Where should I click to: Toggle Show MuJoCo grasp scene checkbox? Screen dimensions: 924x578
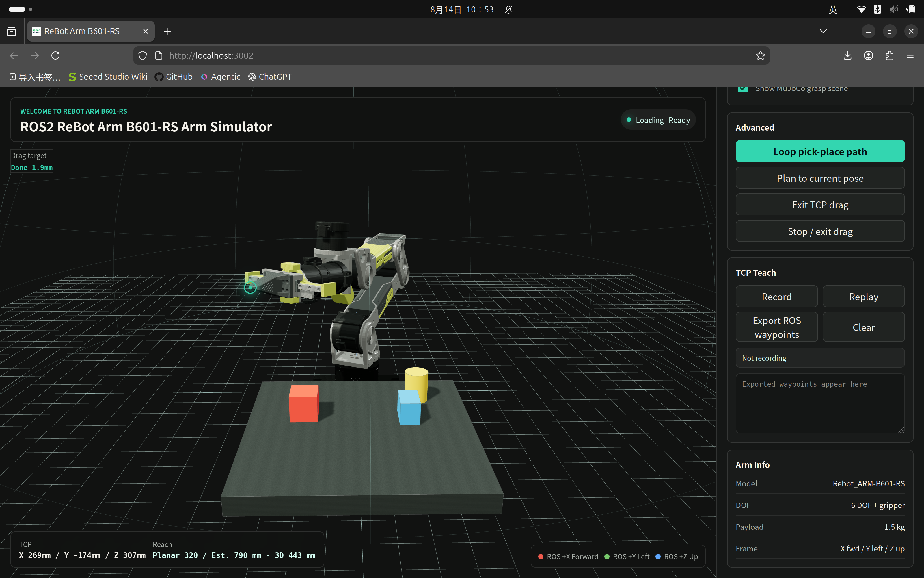click(x=743, y=89)
